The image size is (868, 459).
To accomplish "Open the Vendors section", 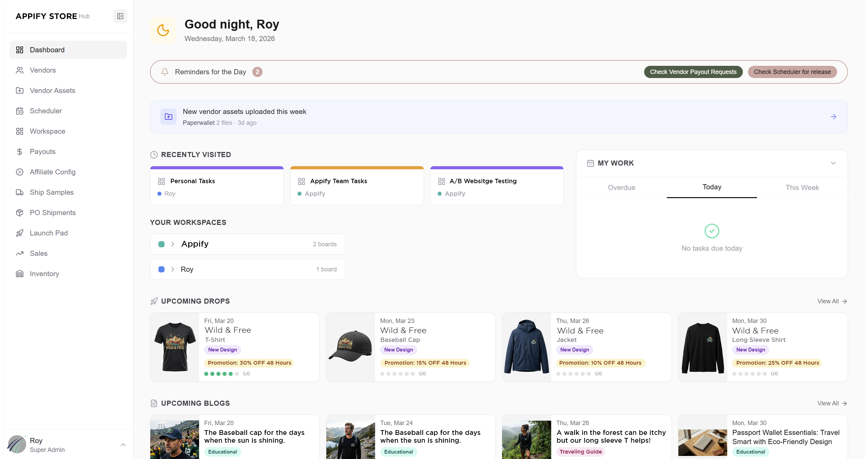I will (43, 70).
